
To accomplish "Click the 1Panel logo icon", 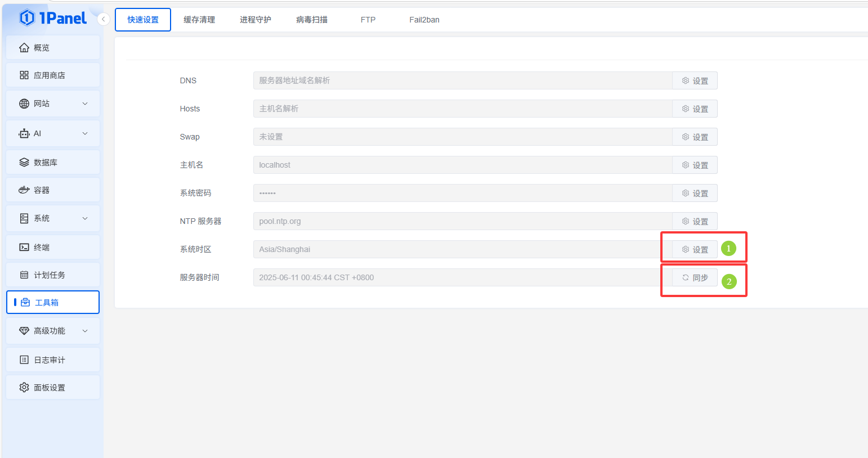I will click(x=27, y=18).
